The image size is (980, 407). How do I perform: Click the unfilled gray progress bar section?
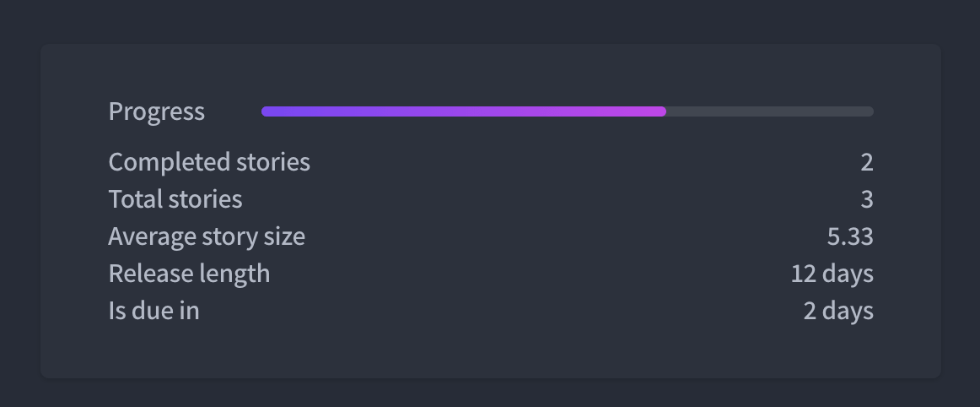click(x=770, y=111)
